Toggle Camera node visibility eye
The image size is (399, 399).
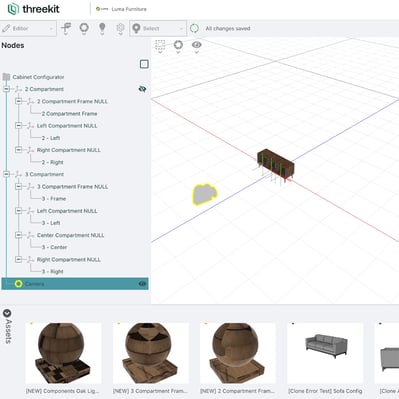pos(142,284)
